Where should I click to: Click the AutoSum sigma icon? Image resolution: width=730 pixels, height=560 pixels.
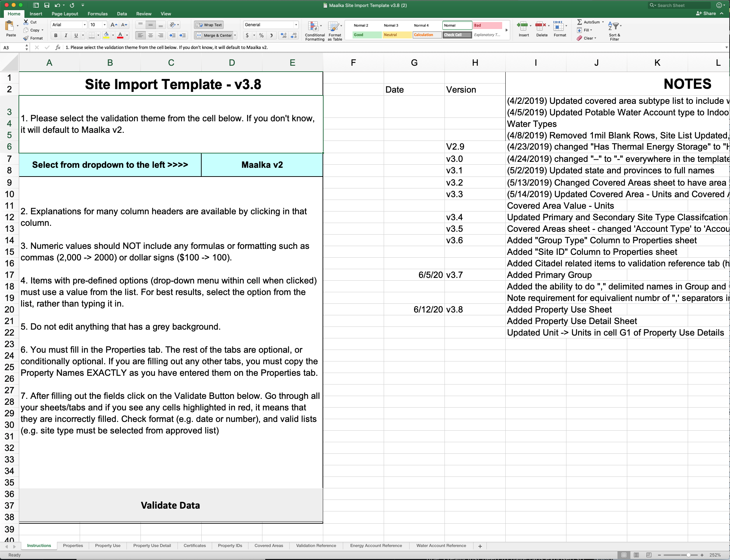tap(579, 22)
